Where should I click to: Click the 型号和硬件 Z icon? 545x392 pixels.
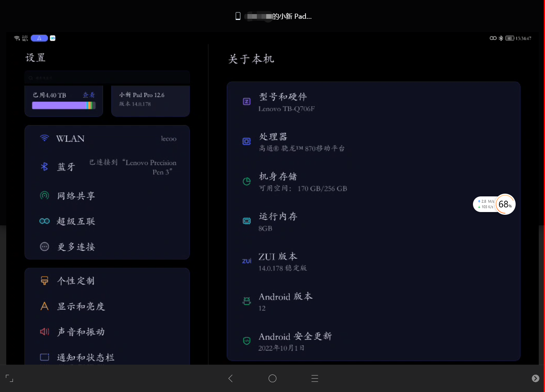[x=247, y=102]
